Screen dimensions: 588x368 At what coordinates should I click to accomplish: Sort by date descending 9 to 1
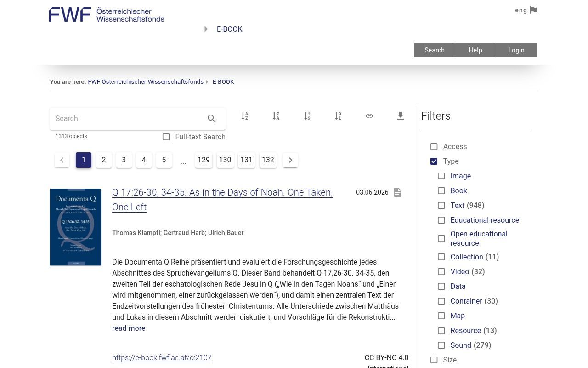(x=338, y=116)
